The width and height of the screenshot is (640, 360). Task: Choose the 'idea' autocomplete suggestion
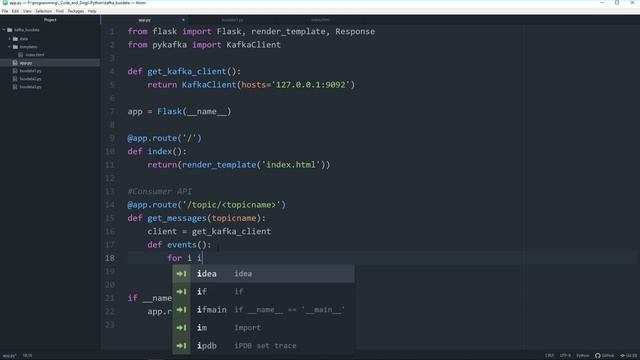[263, 273]
